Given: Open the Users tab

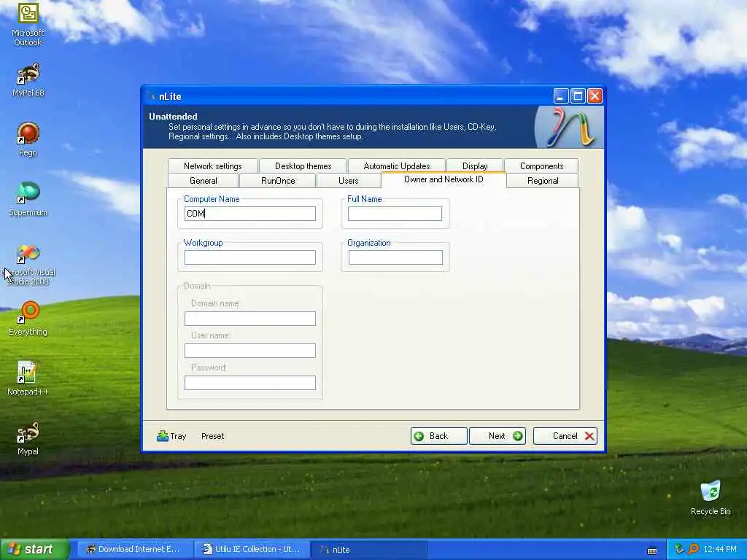Looking at the screenshot, I should click(x=348, y=181).
